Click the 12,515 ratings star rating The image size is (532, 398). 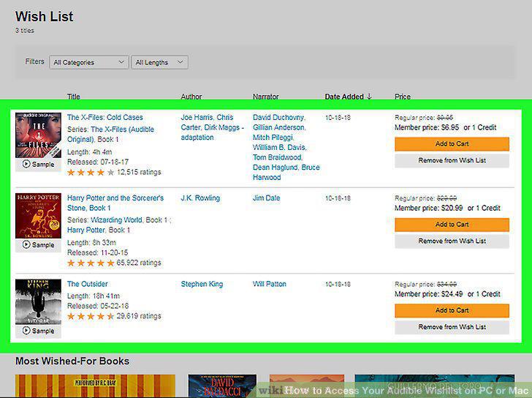pyautogui.click(x=114, y=172)
